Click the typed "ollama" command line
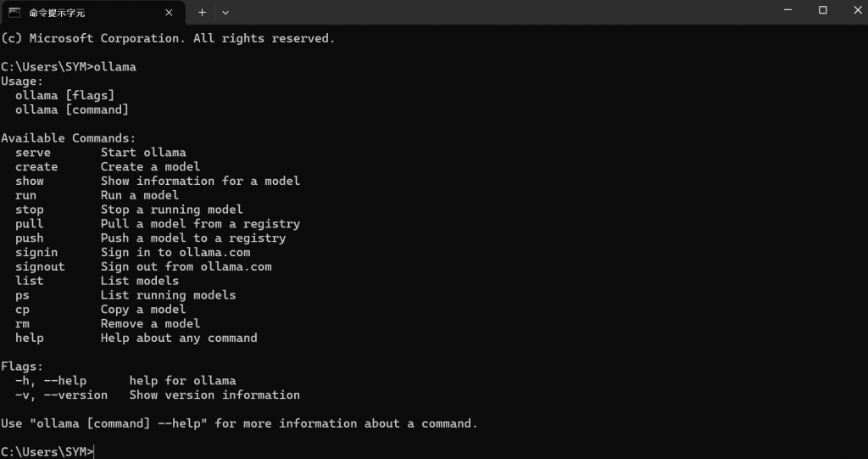This screenshot has height=459, width=868. point(69,67)
